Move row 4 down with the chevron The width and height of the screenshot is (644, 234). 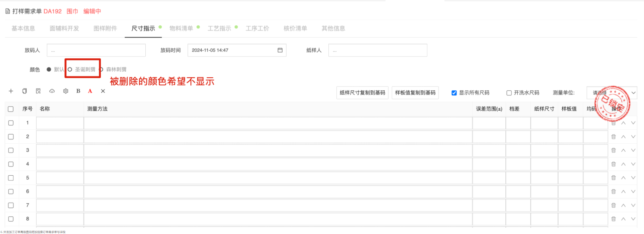point(633,164)
